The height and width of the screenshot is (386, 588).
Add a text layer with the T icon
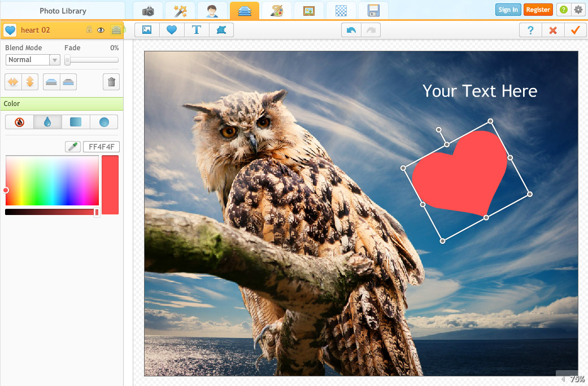pyautogui.click(x=197, y=30)
